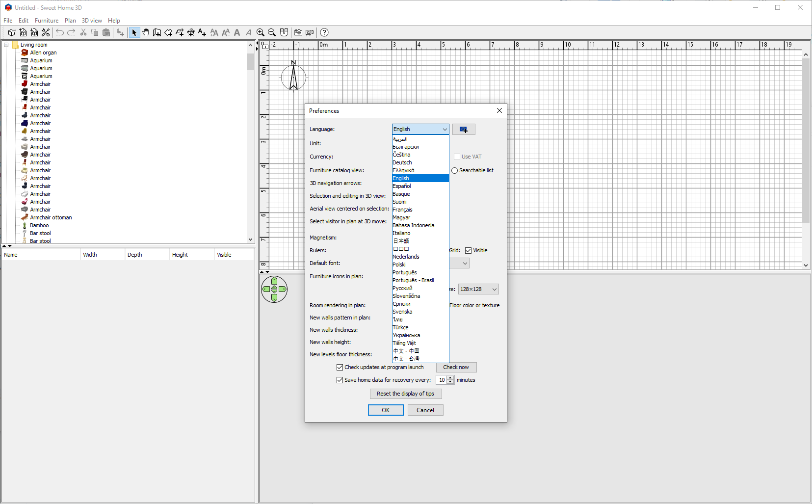
Task: Select Português - Brasil in the language list
Action: click(x=420, y=280)
